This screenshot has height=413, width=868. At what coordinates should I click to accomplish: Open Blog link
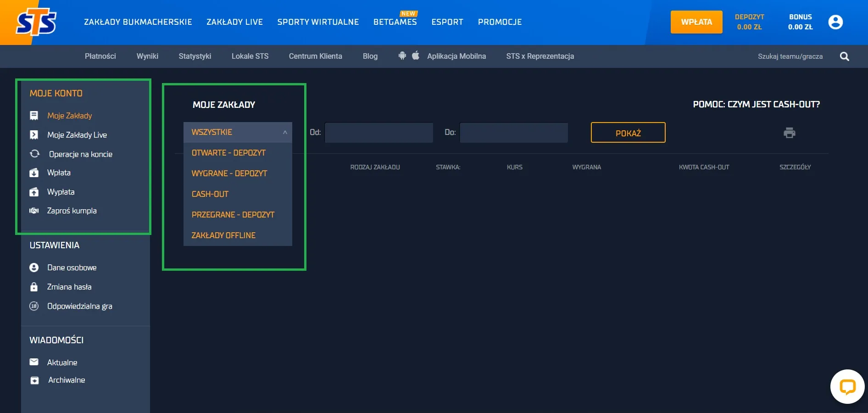coord(370,56)
